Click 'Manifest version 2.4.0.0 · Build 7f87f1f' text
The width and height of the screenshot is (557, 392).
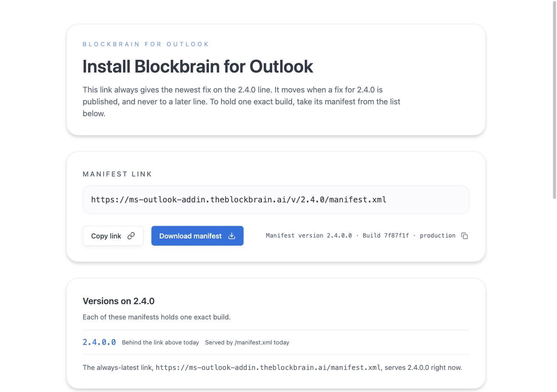coord(338,235)
